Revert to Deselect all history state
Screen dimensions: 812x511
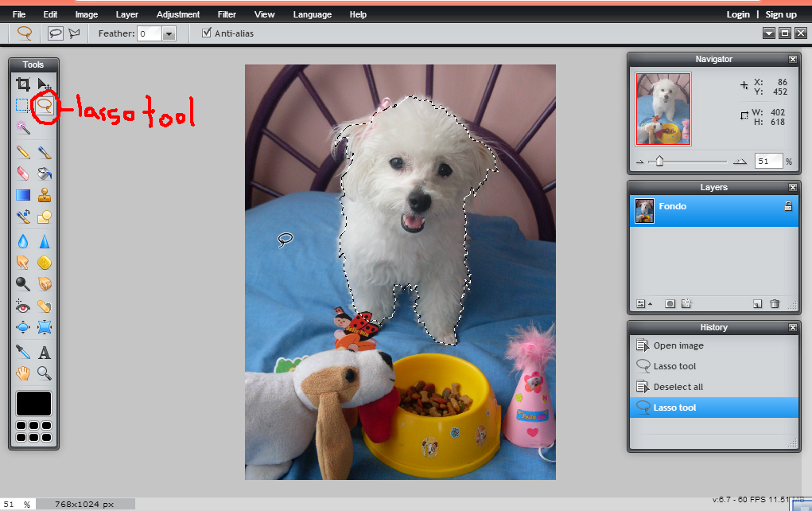tap(714, 387)
